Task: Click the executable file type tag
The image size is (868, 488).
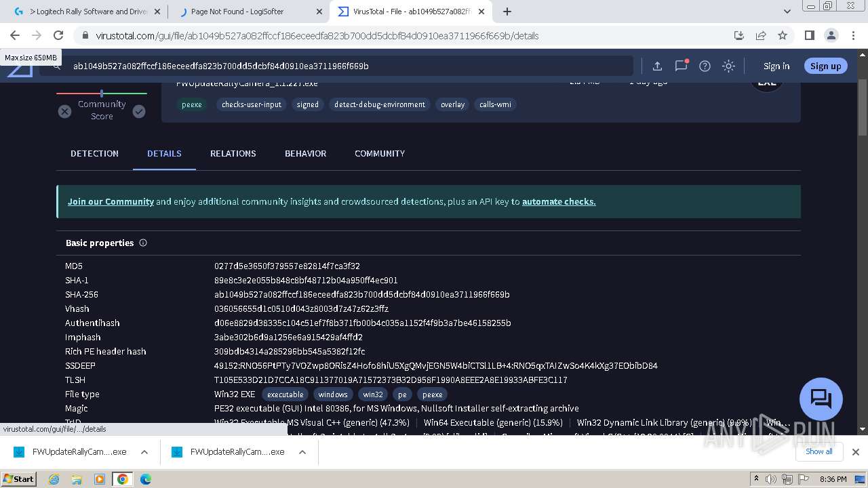Action: [285, 394]
